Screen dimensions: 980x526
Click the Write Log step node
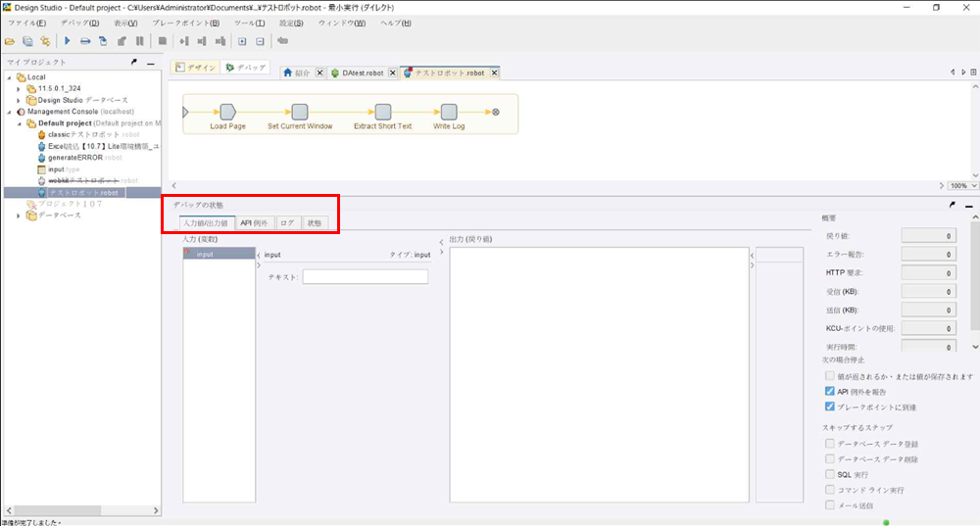[x=449, y=112]
